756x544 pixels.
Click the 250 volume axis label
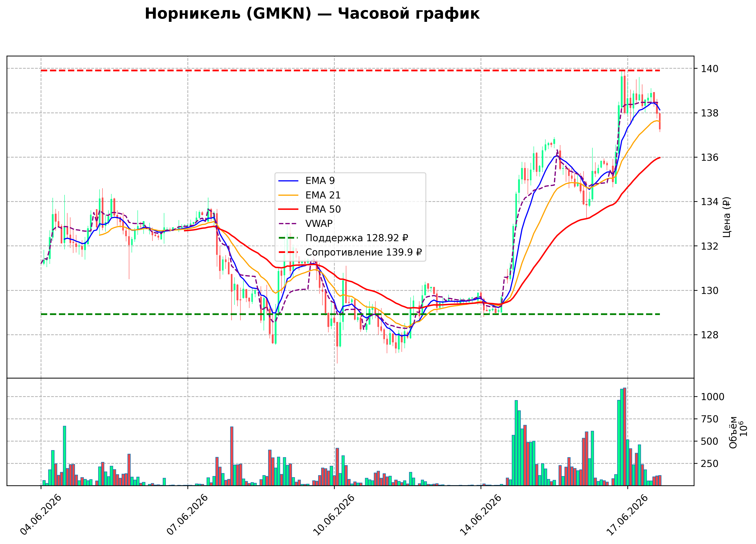point(710,464)
